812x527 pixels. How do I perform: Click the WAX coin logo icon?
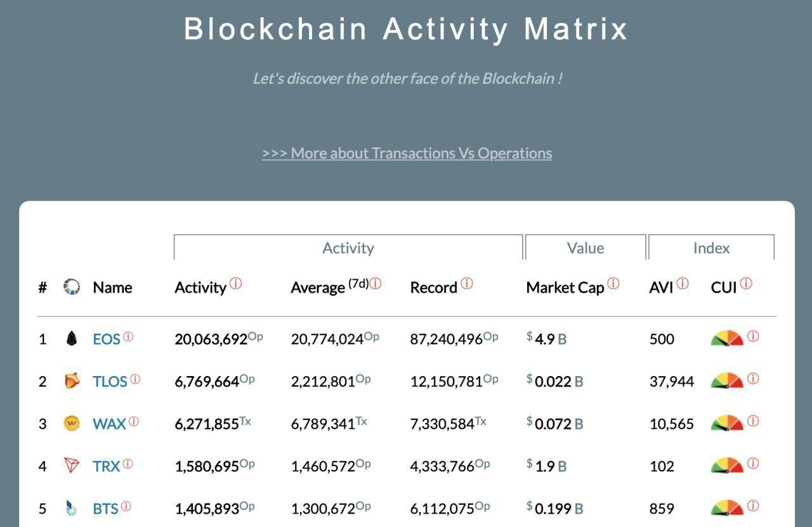(x=72, y=423)
